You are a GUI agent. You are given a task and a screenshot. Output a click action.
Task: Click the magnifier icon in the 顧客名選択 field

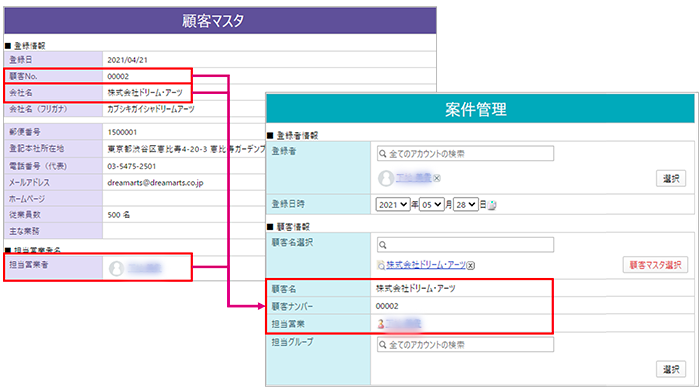point(383,245)
